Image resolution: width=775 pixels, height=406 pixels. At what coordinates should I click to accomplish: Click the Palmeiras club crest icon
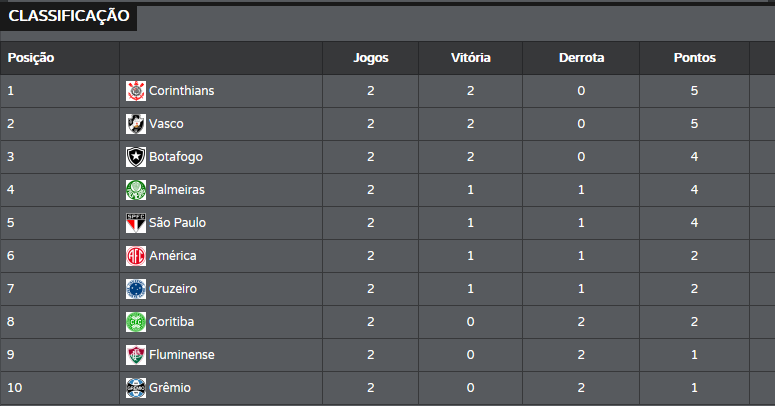(x=135, y=190)
